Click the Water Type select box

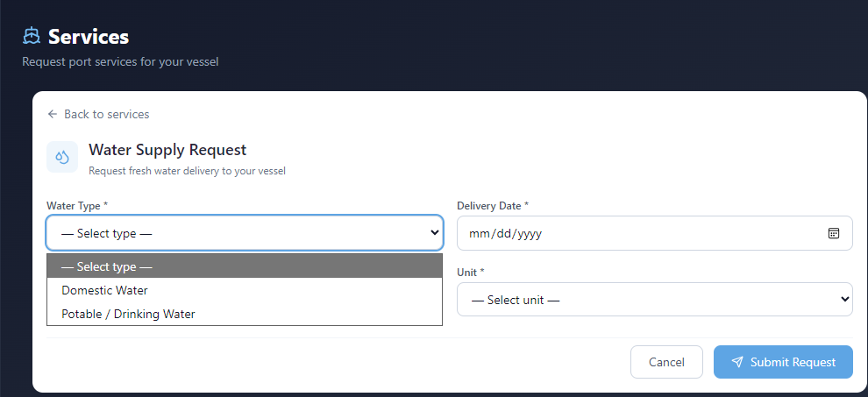[x=245, y=233]
